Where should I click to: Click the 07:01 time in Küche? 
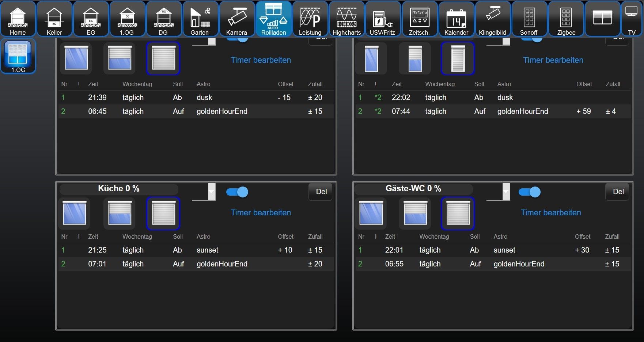[x=97, y=264]
